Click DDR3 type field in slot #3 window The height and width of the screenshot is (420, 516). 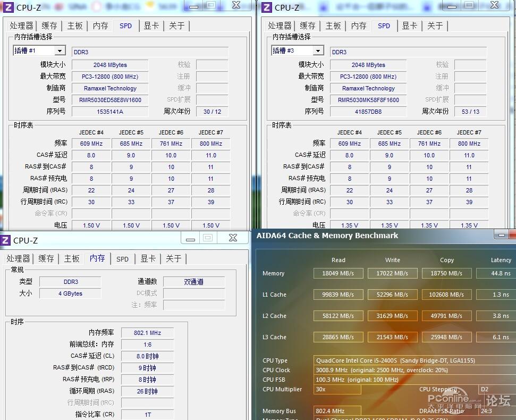[409, 52]
